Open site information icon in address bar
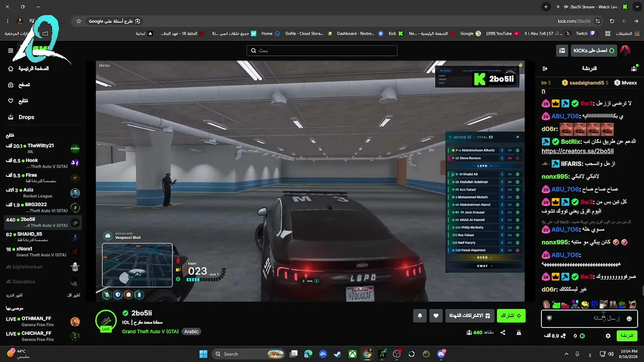The width and height of the screenshot is (644, 362). [597, 21]
